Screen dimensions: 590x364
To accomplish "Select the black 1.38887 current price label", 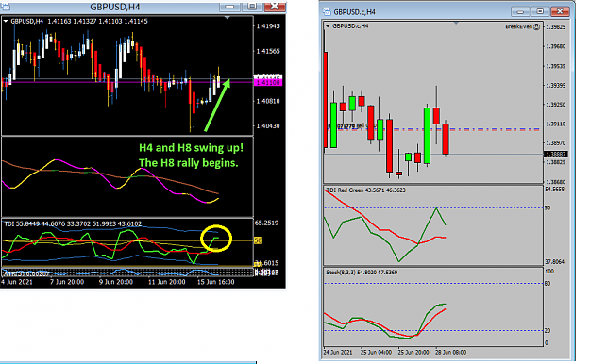I will pos(556,154).
